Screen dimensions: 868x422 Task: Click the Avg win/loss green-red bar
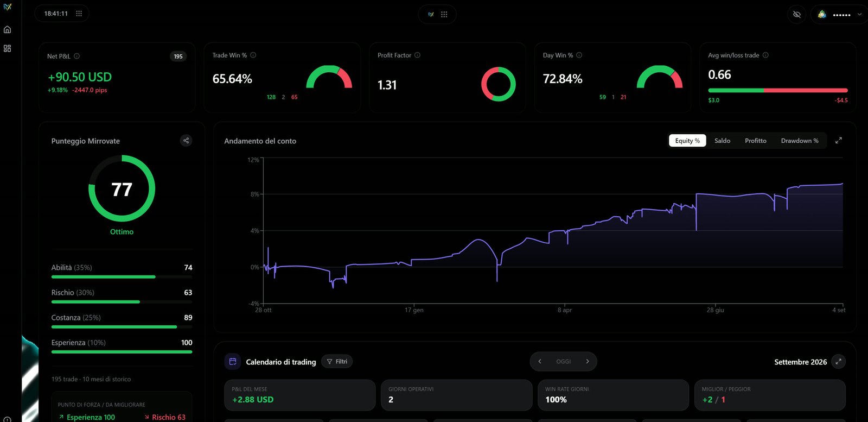point(777,90)
